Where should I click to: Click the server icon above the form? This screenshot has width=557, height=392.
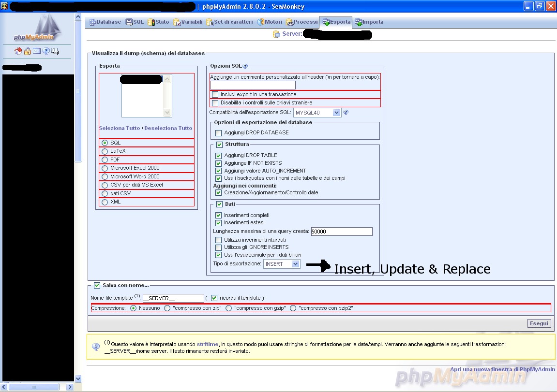pyautogui.click(x=276, y=34)
